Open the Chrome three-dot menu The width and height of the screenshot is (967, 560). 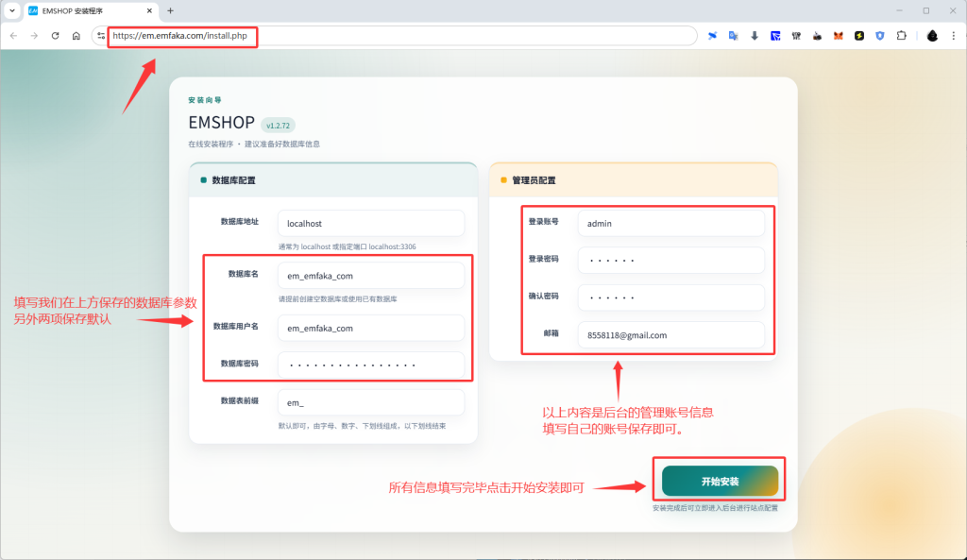954,35
